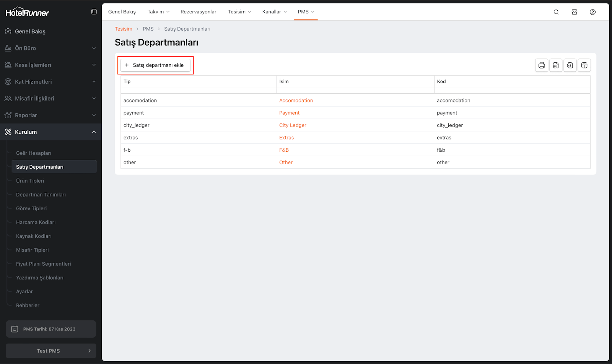
Task: Open the store icon in header
Action: click(x=574, y=12)
